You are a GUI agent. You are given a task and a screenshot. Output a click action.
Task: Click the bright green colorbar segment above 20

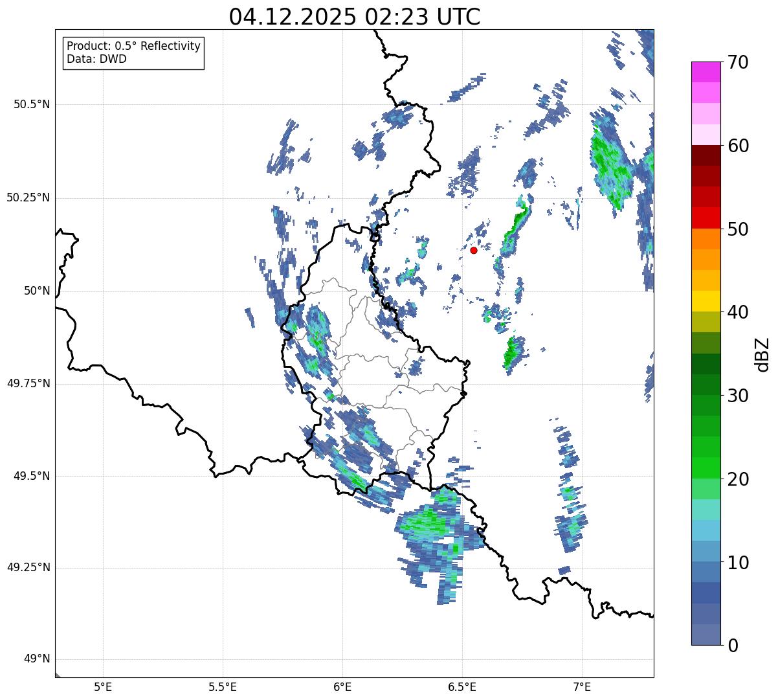(706, 468)
